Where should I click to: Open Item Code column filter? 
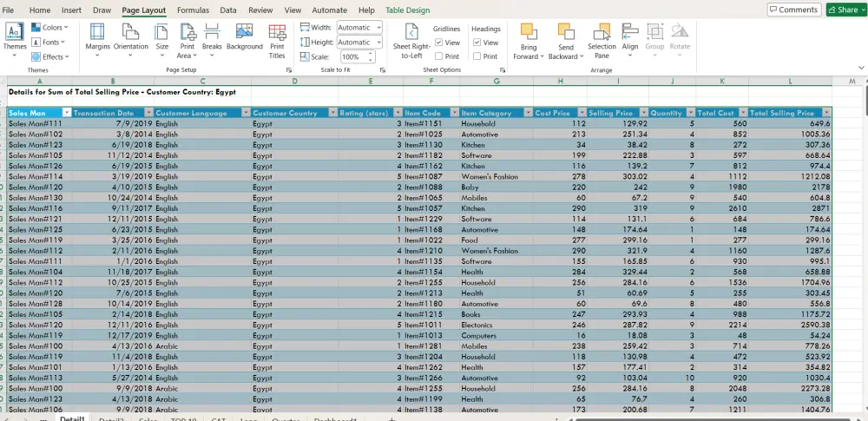coord(454,113)
